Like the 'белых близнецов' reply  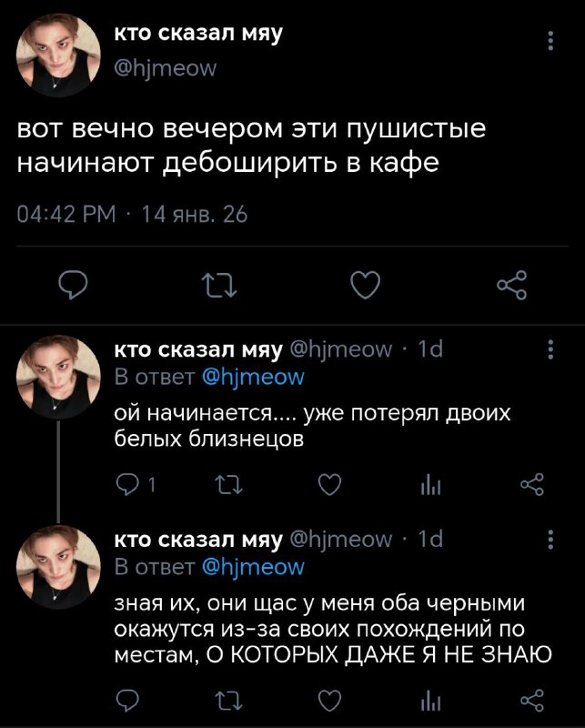click(x=330, y=485)
